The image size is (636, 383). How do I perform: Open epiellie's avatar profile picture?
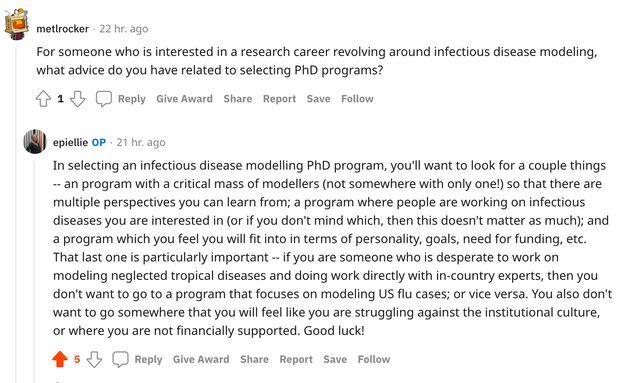coord(35,142)
